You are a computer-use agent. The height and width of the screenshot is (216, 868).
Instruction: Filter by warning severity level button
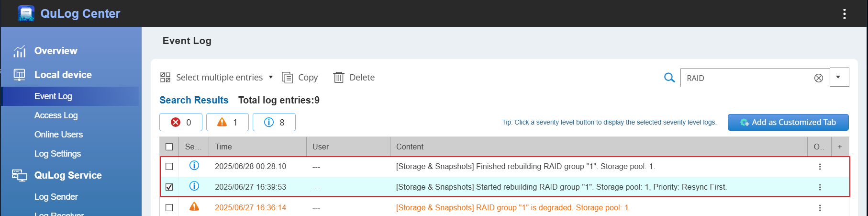click(x=227, y=122)
